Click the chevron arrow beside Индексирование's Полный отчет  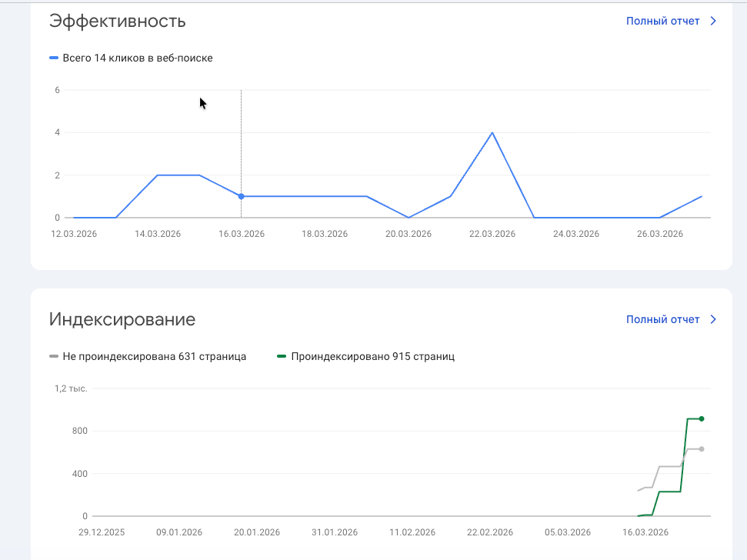712,319
